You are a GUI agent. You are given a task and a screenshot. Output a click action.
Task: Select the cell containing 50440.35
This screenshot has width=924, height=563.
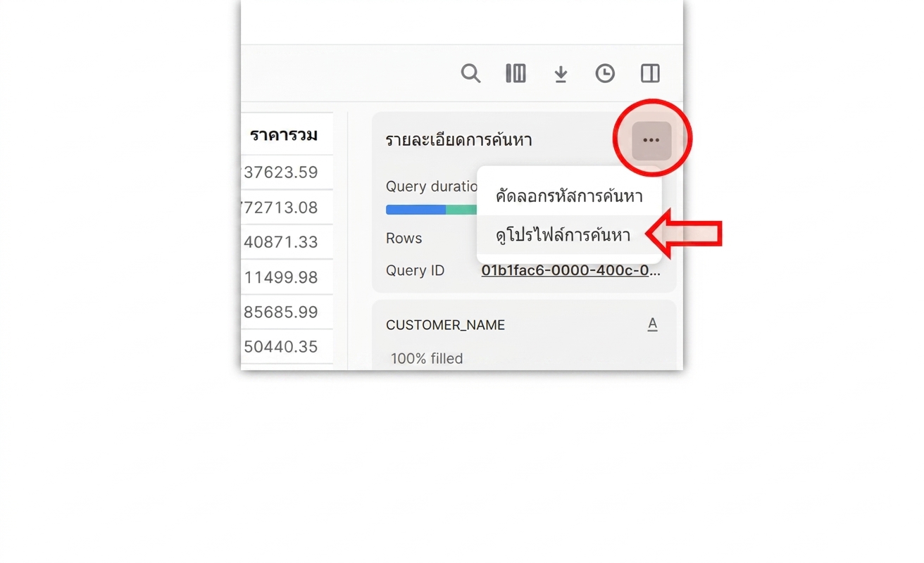pos(287,346)
